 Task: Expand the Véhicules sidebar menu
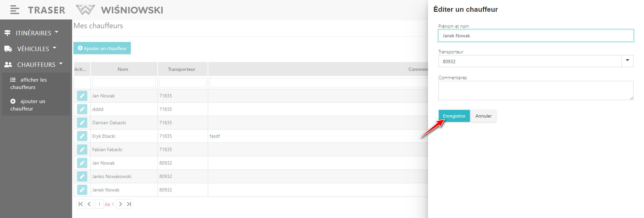(33, 49)
